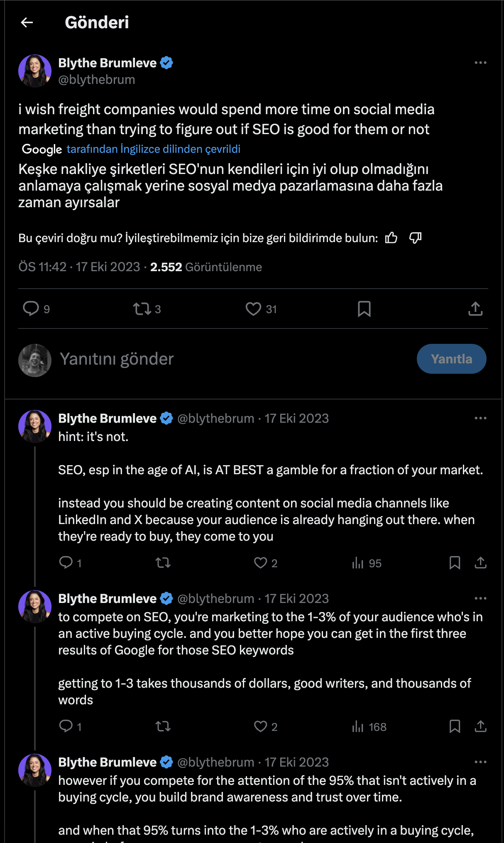Share the main post via the share icon

475,309
